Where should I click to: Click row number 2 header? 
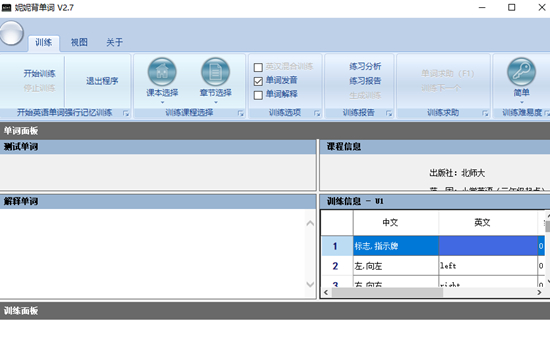[337, 266]
